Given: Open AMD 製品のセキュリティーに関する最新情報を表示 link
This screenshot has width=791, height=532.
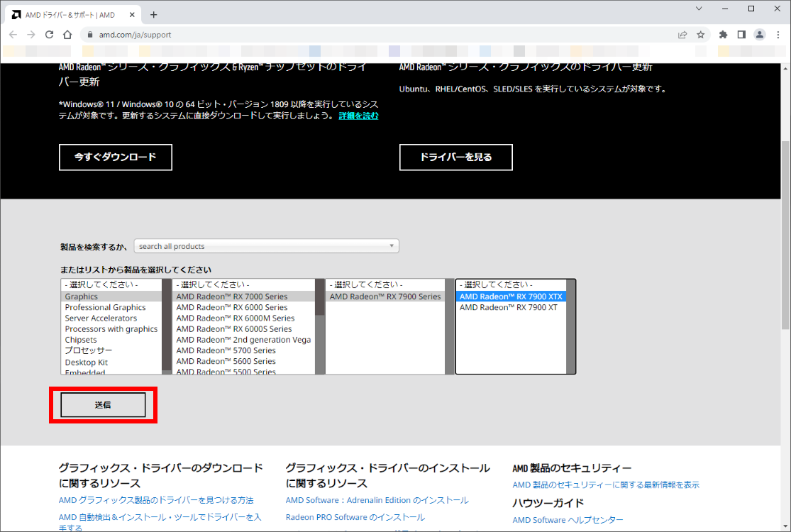Looking at the screenshot, I should click(x=606, y=485).
